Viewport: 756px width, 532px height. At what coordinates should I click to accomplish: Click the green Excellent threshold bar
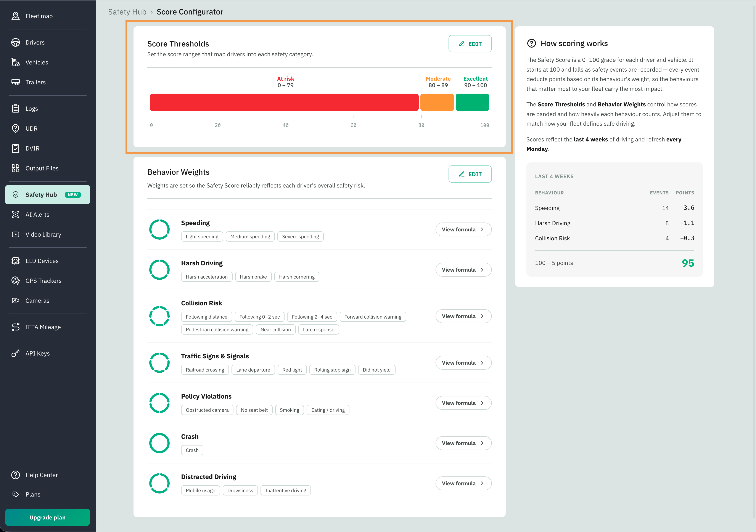point(472,102)
